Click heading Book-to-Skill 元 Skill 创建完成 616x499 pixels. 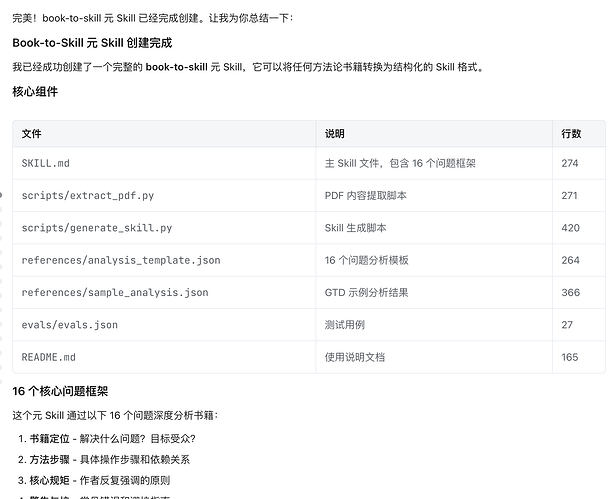click(92, 42)
